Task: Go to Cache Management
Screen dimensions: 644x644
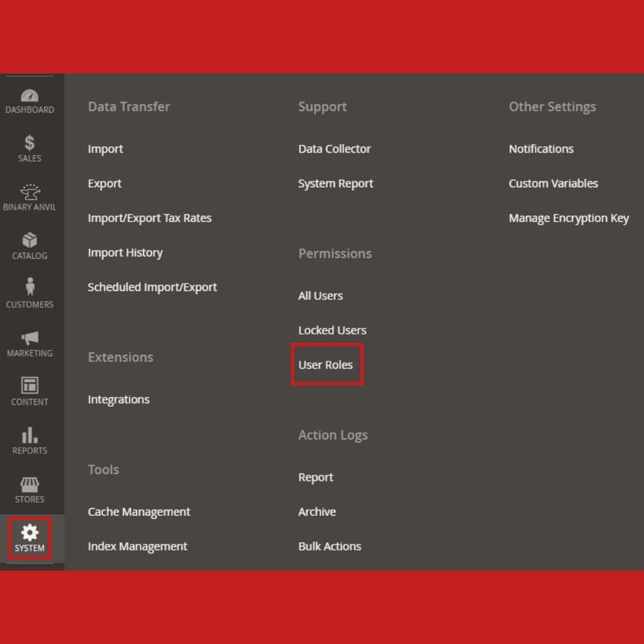Action: 139,512
